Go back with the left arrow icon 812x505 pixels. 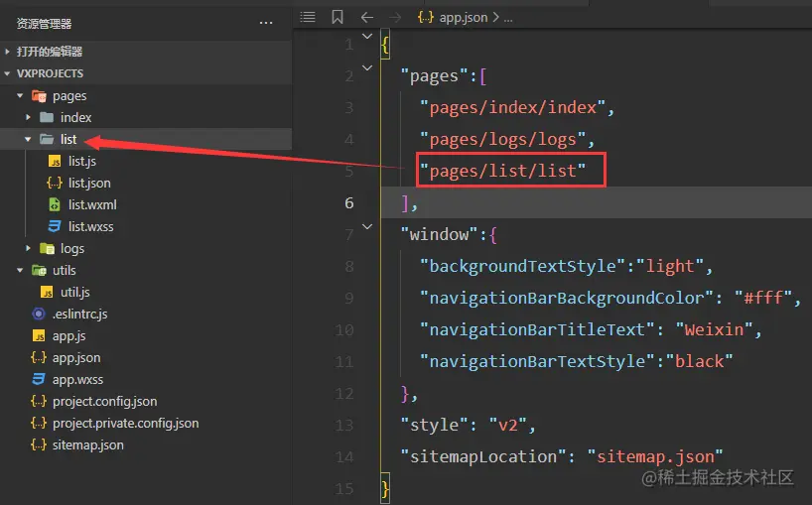(367, 18)
